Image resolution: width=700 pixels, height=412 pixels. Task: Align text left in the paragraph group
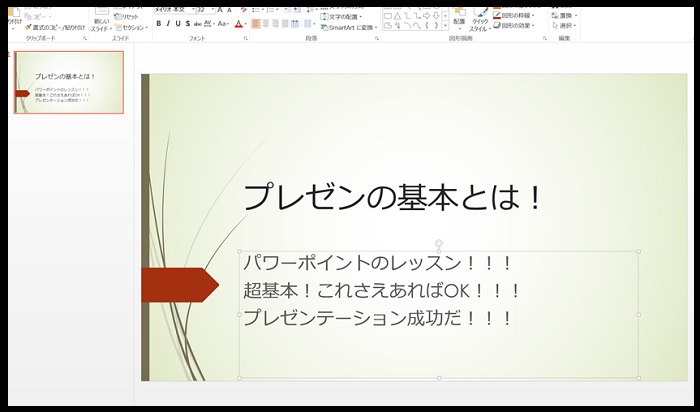point(256,24)
